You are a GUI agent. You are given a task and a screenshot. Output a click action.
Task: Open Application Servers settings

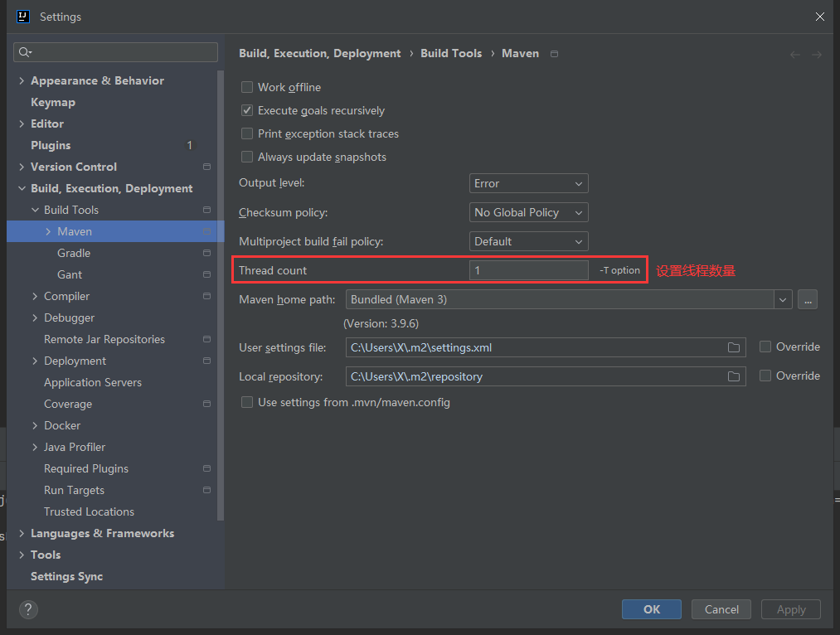(x=93, y=382)
